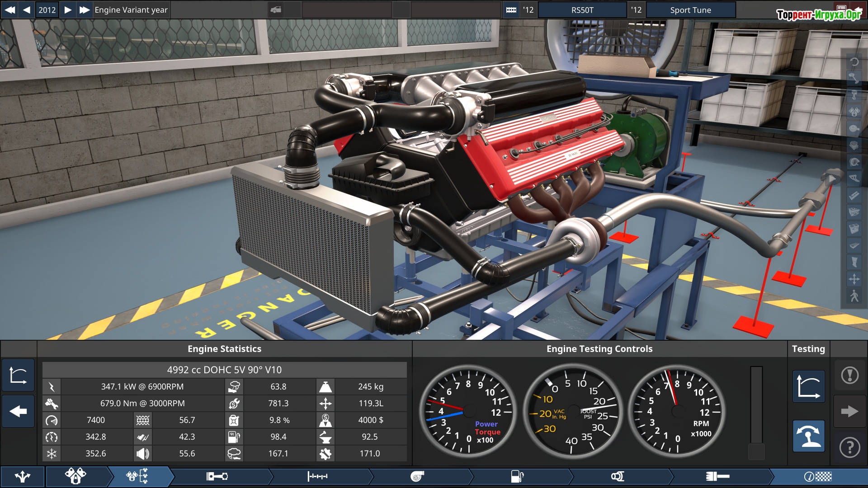Toggle turbocharger visibility in part sidebar
This screenshot has width=868, height=488.
tap(854, 162)
